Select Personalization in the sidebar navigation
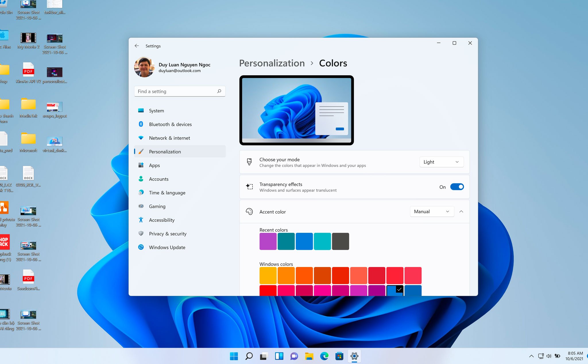The image size is (588, 364). pos(165,151)
